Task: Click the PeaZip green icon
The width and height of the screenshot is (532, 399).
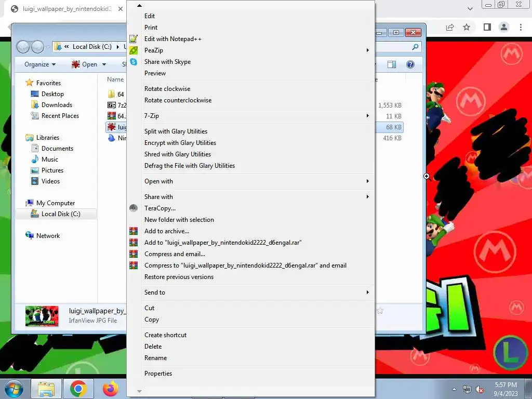Action: click(134, 50)
